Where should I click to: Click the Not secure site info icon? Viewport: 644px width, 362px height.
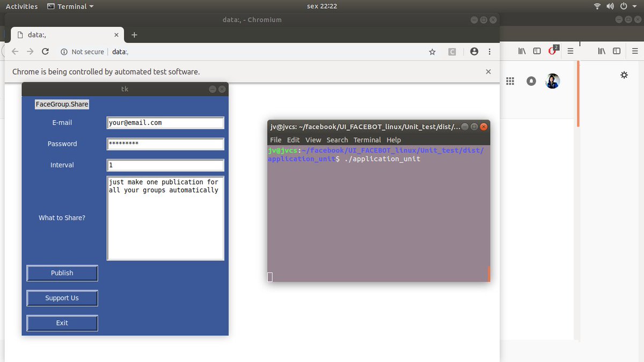pos(64,52)
